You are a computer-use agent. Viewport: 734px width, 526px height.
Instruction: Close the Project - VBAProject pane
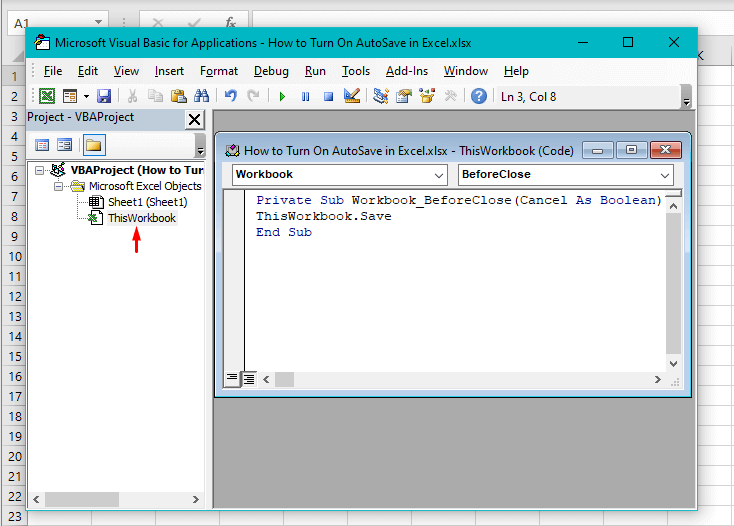[x=194, y=120]
